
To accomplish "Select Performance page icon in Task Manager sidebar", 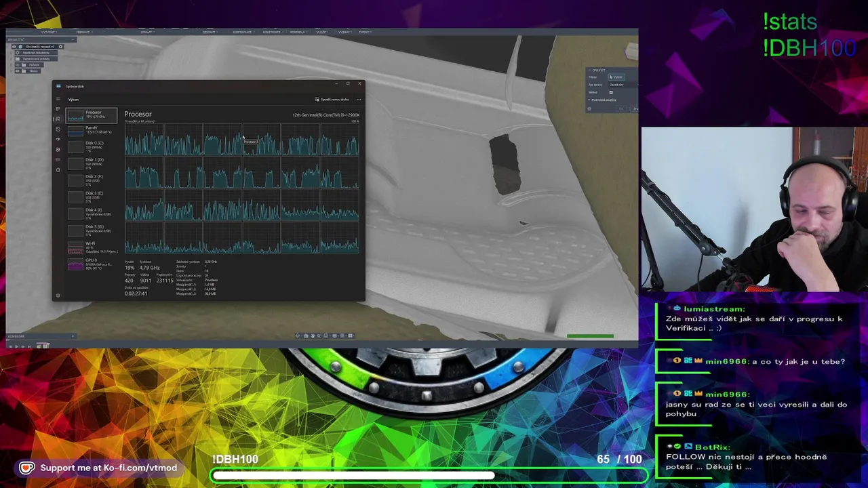I will pyautogui.click(x=58, y=119).
